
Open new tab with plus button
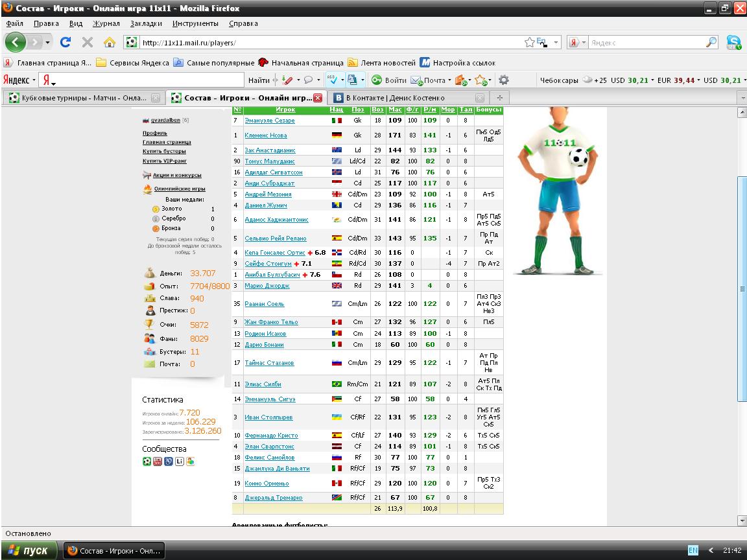pos(499,98)
